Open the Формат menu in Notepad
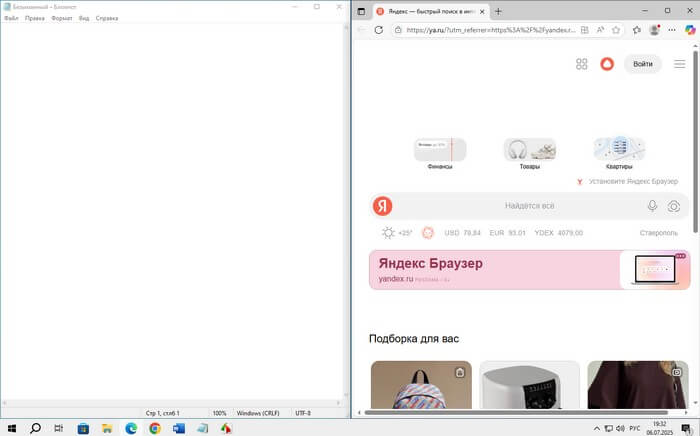The width and height of the screenshot is (700, 436). coord(61,18)
